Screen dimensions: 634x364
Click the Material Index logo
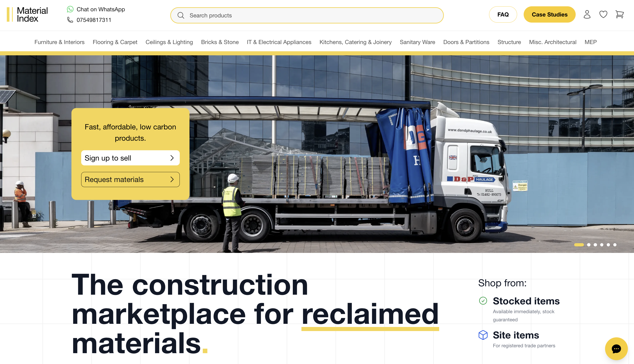tap(27, 14)
